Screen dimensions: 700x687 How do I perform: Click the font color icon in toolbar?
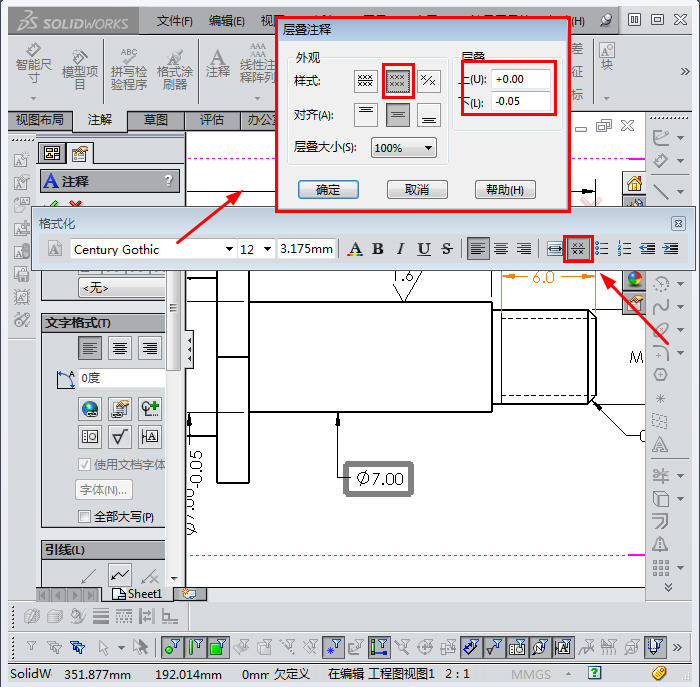[354, 249]
